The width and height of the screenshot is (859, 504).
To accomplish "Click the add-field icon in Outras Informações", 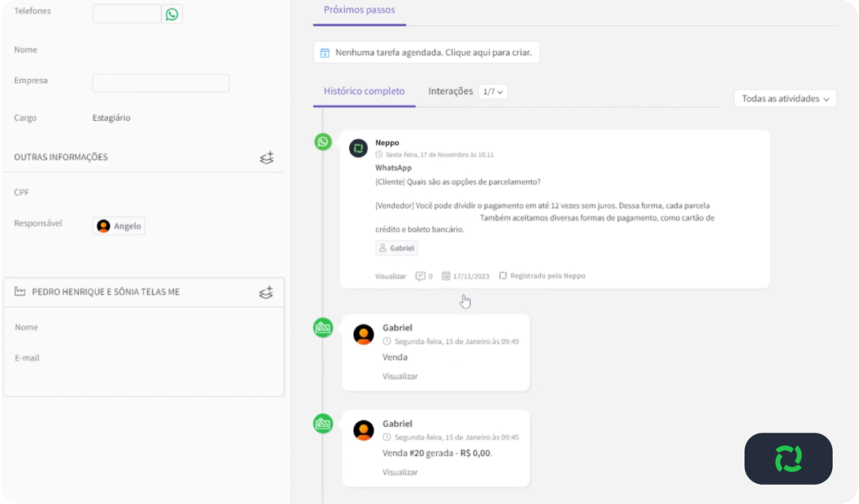I will pos(267,157).
